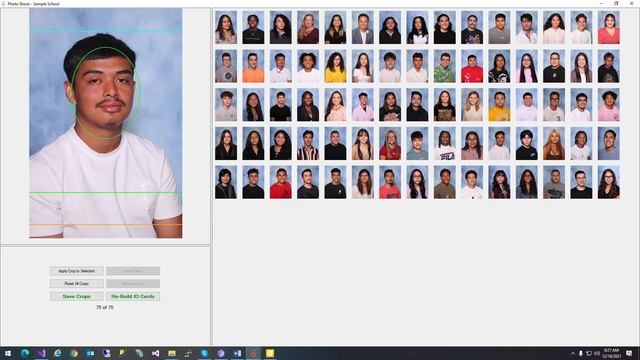
Task: Open Internet Explorer from the taskbar
Action: coord(58,353)
